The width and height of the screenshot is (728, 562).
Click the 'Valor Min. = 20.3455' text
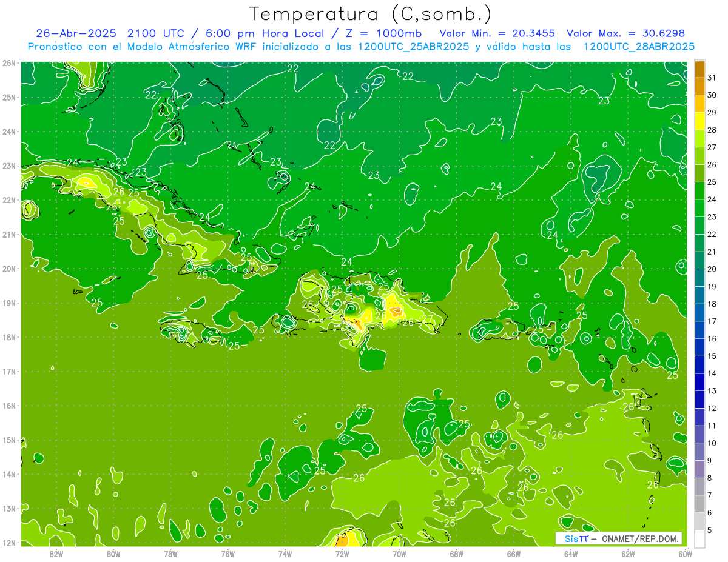coord(497,33)
